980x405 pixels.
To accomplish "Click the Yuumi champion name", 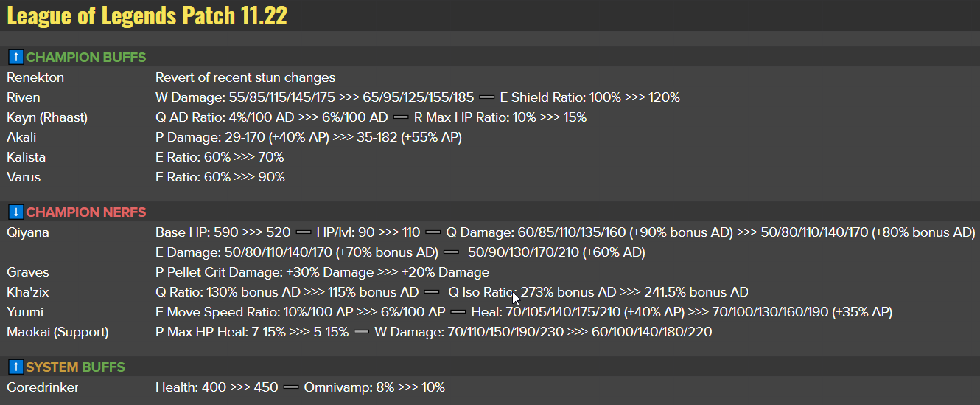I will tap(25, 312).
